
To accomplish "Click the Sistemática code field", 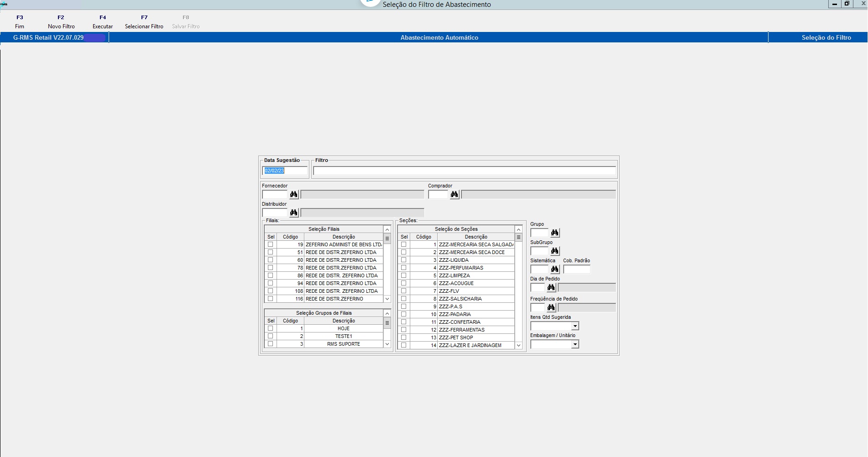I will 539,270.
